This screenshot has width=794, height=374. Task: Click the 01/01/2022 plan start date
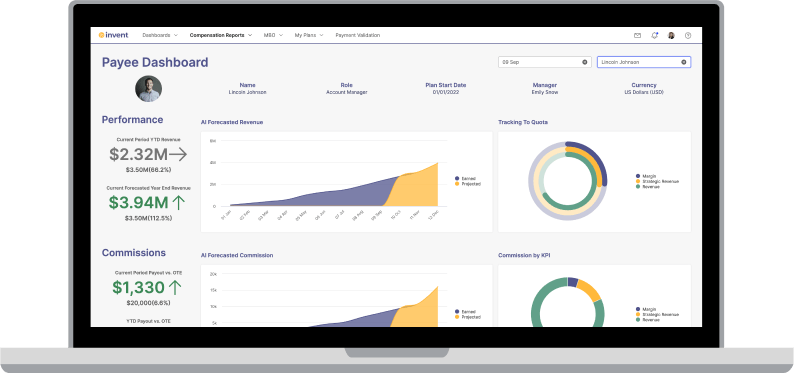click(446, 93)
